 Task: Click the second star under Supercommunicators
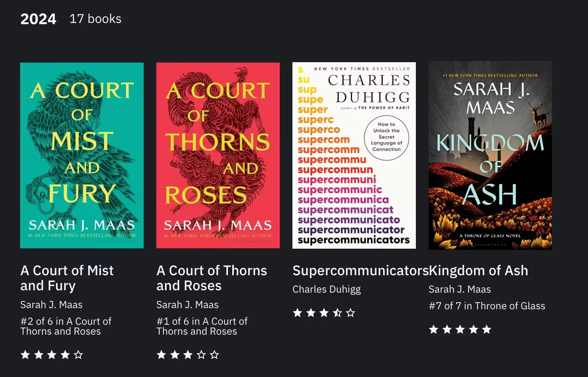(x=310, y=313)
